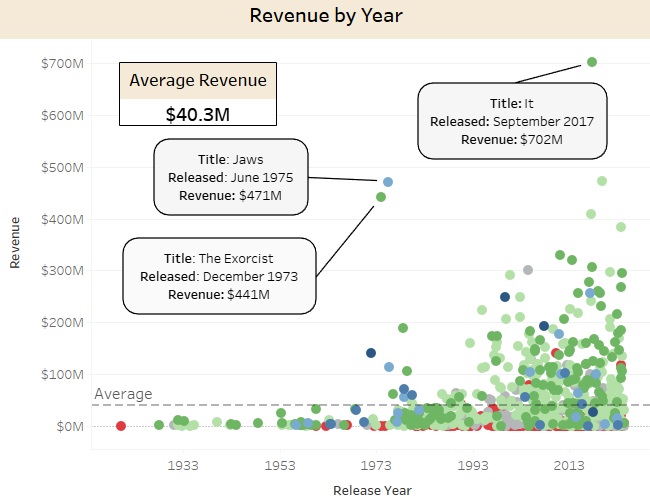650x503 pixels.
Task: Click the 1933 year axis label
Action: pos(183,465)
